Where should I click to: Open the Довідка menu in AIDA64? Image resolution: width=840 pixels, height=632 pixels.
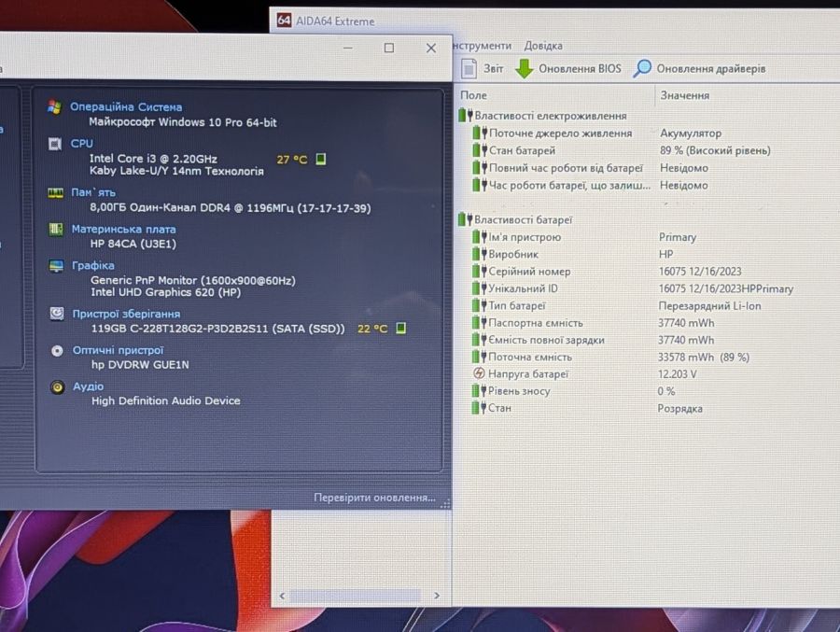click(542, 46)
